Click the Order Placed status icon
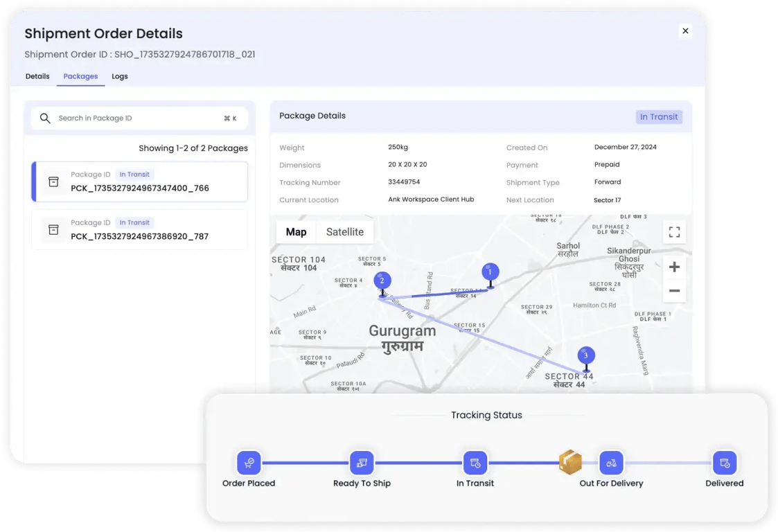 249,463
